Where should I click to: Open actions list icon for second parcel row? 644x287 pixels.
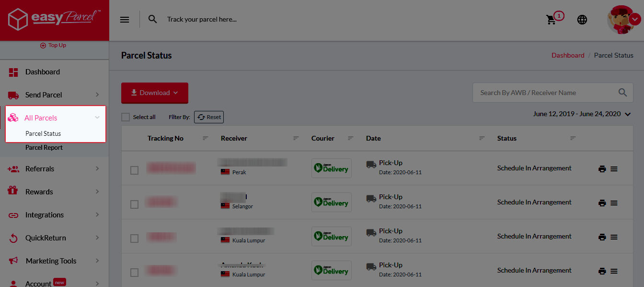(x=614, y=202)
